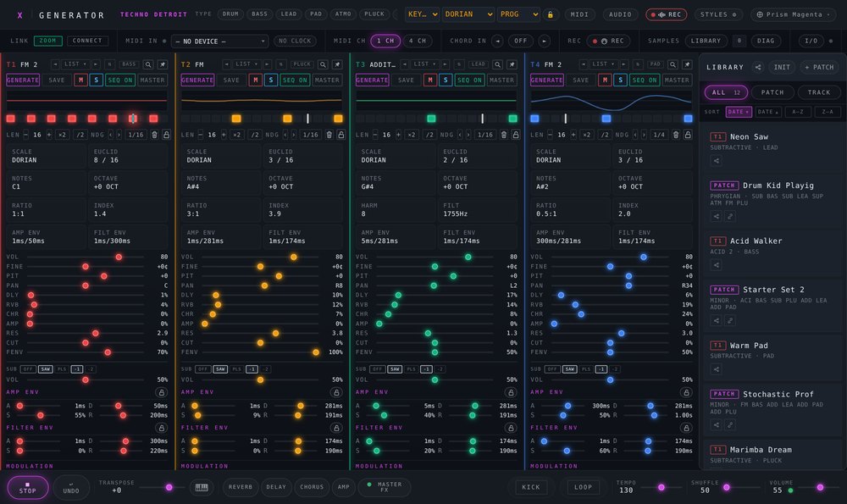Image resolution: width=847 pixels, height=504 pixels.
Task: Select the Acid Walker library preset
Action: click(773, 252)
